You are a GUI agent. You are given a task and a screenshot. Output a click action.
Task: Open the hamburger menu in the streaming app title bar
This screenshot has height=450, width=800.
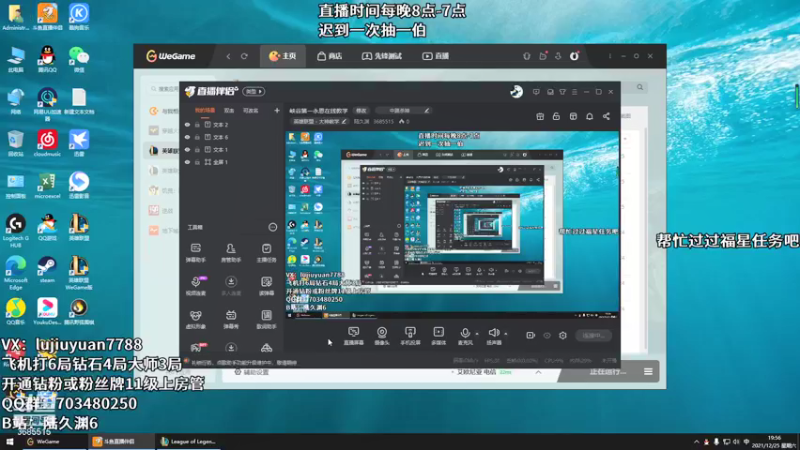[574, 92]
